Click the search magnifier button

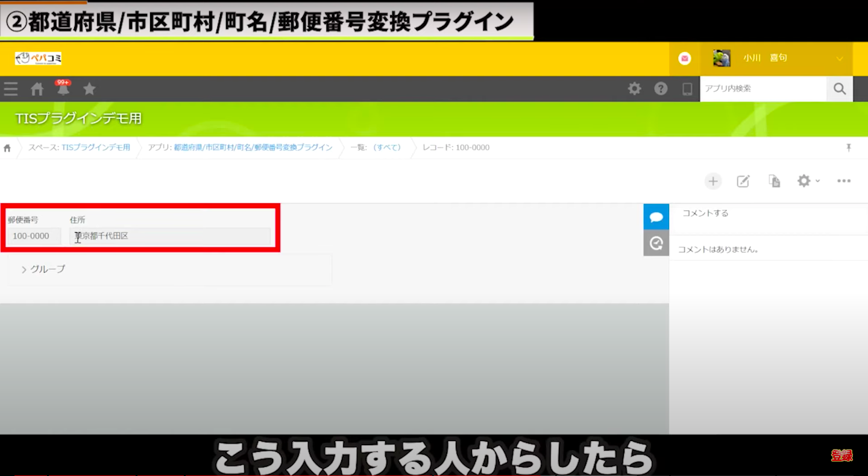pos(840,89)
